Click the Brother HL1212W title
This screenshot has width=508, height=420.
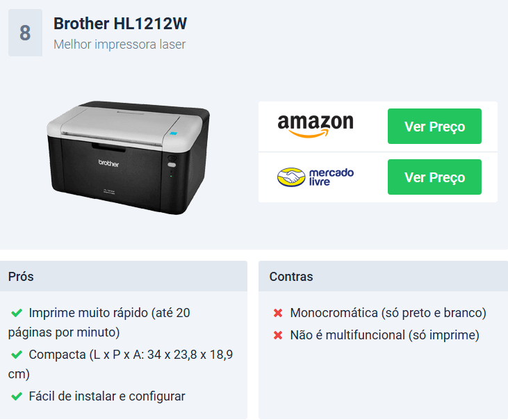point(120,24)
